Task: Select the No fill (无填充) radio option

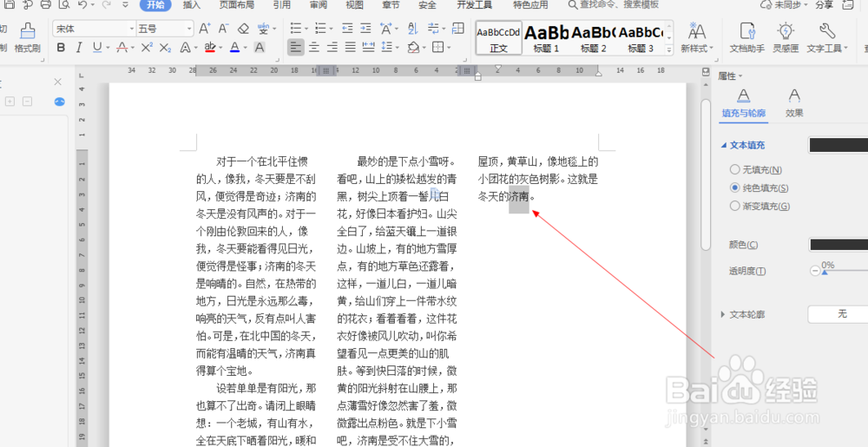Action: (735, 169)
